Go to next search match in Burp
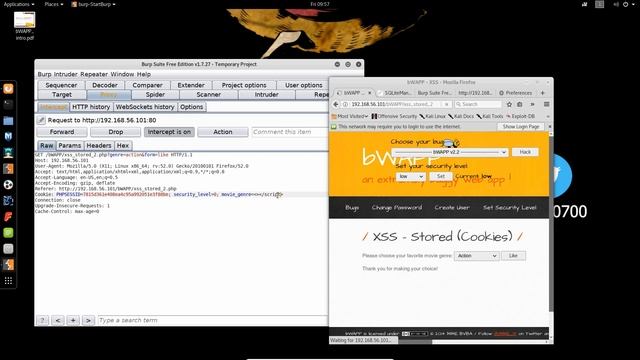 pyautogui.click(x=88, y=320)
